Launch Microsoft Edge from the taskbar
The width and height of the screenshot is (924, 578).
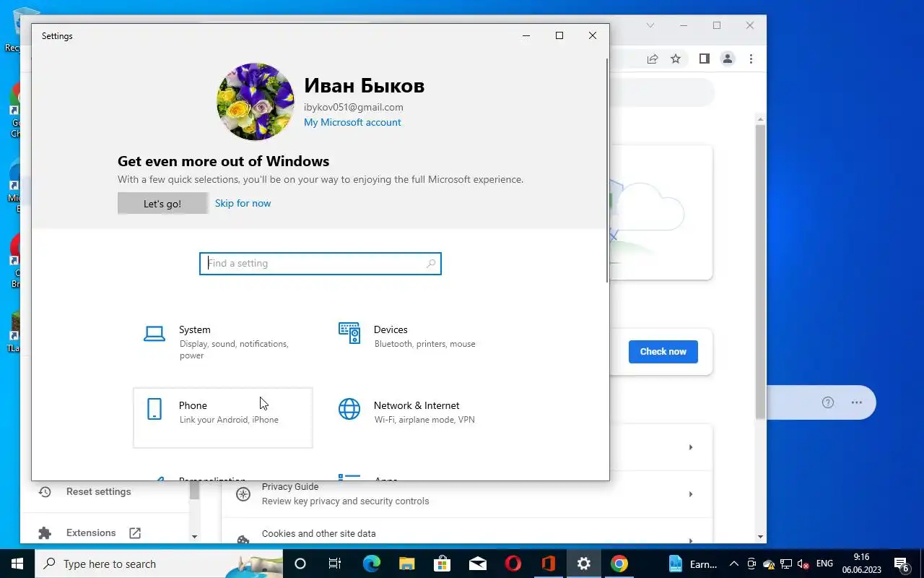click(371, 564)
